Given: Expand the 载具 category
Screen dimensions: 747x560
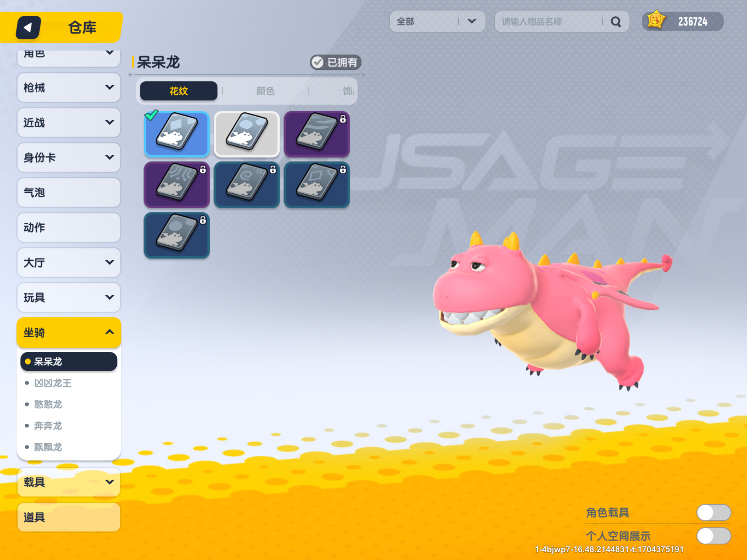Looking at the screenshot, I should [69, 482].
